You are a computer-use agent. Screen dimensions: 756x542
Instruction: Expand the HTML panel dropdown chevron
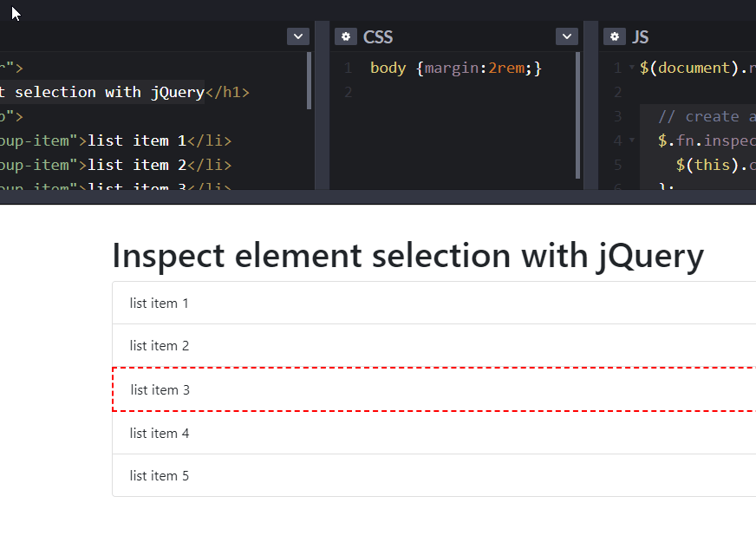298,36
